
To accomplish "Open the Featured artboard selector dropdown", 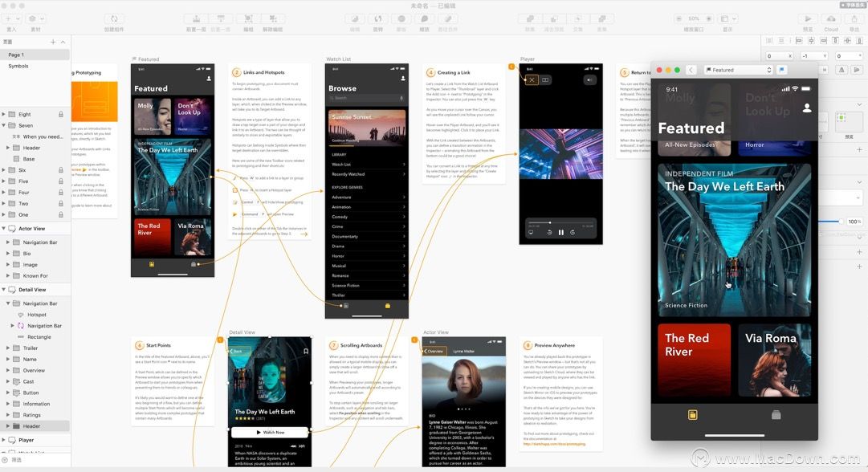I will click(739, 70).
